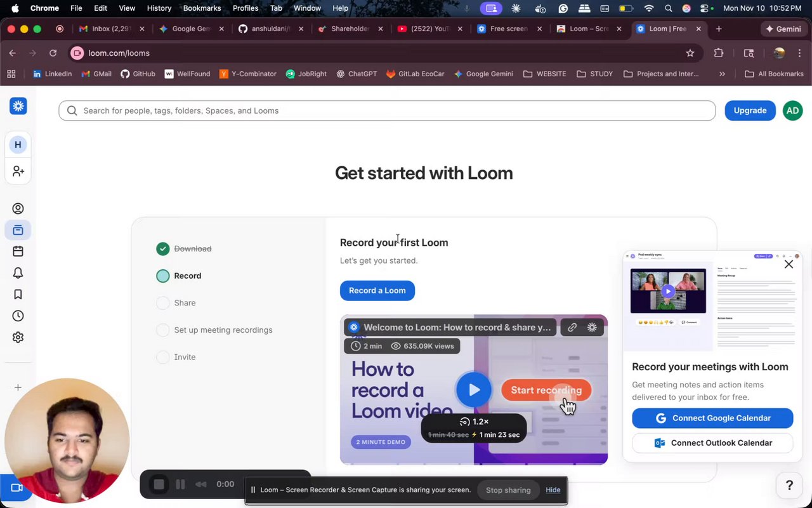
Task: Click Connect Outlook Calendar button
Action: tap(712, 443)
